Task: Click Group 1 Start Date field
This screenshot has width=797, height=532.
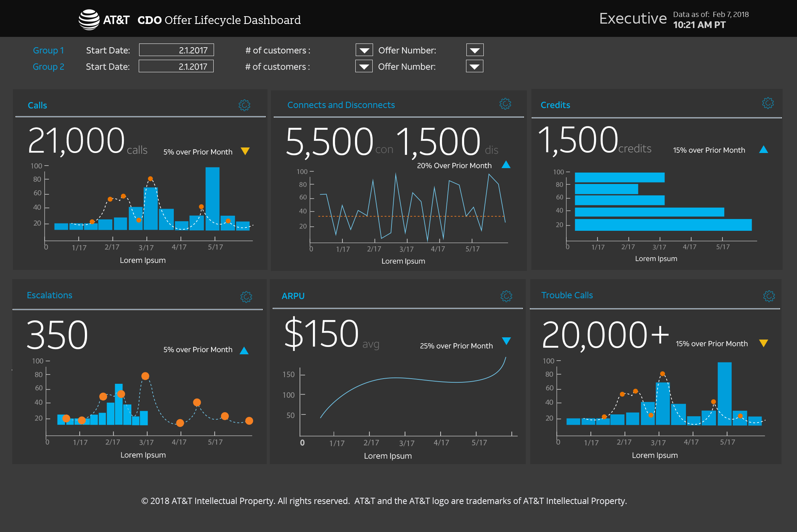Action: pos(176,50)
